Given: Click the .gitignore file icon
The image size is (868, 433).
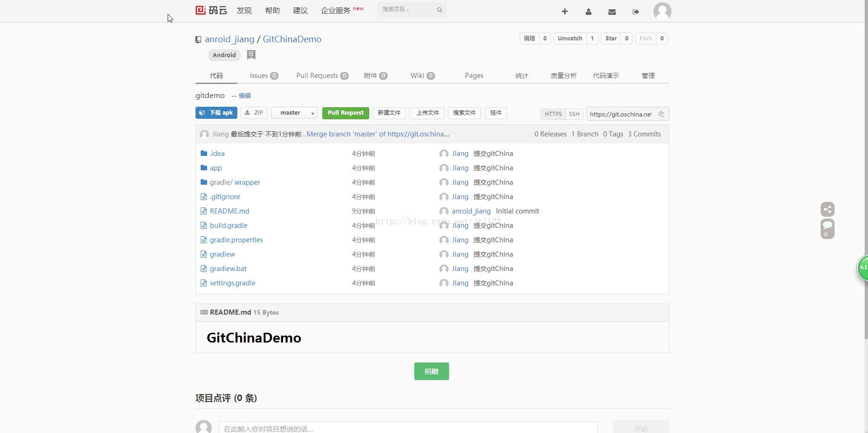Looking at the screenshot, I should 203,197.
